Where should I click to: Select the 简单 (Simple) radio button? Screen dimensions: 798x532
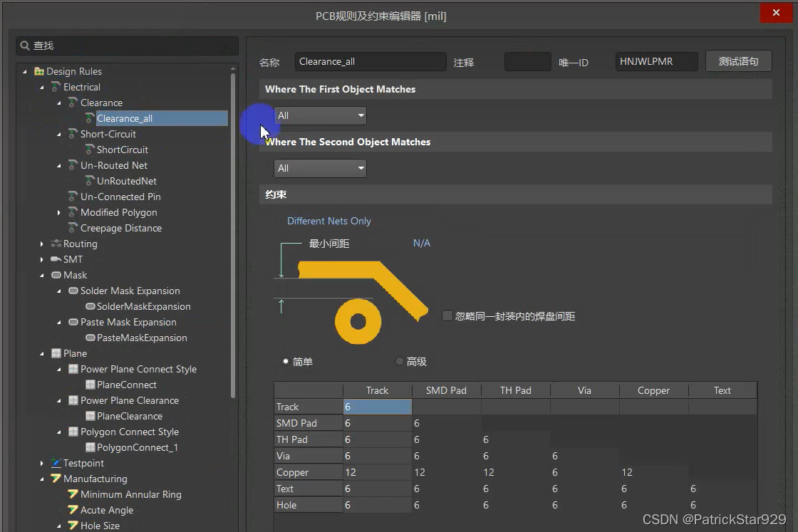click(286, 362)
